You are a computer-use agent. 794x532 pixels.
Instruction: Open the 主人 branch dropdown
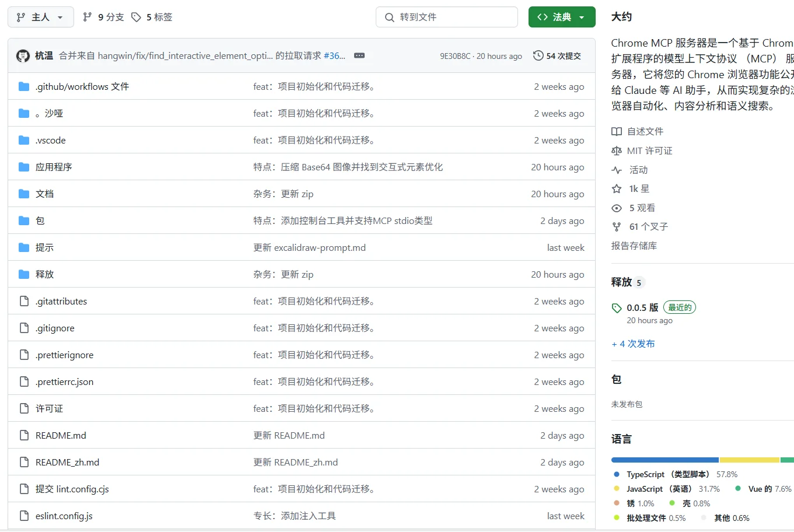pos(40,17)
